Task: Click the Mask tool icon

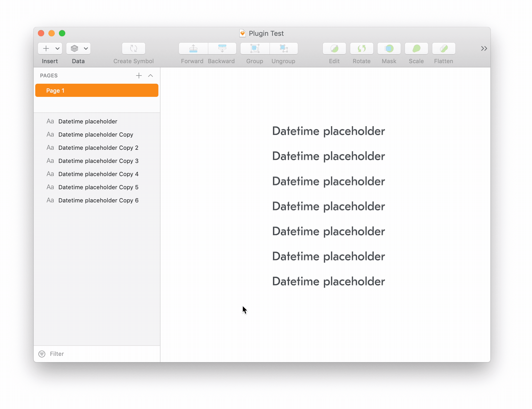Action: [389, 48]
